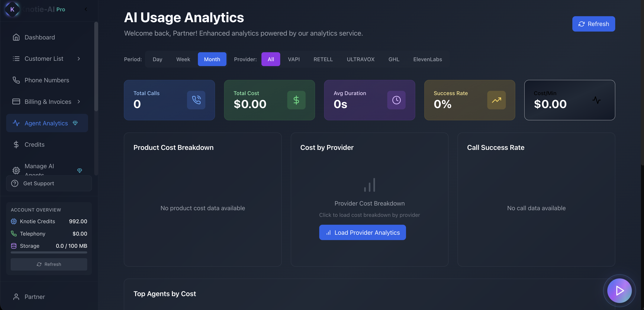Viewport: 644px width, 310px height.
Task: Switch the period to Day
Action: click(157, 59)
